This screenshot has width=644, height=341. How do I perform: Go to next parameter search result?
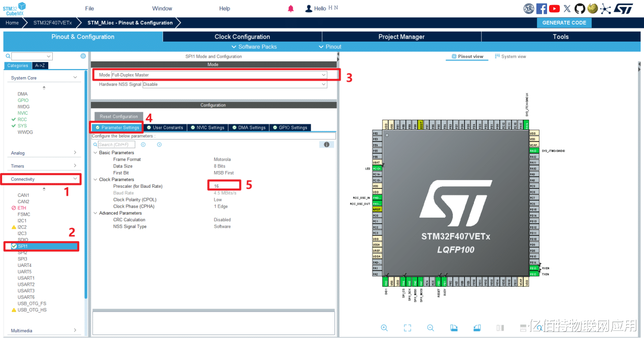point(159,145)
